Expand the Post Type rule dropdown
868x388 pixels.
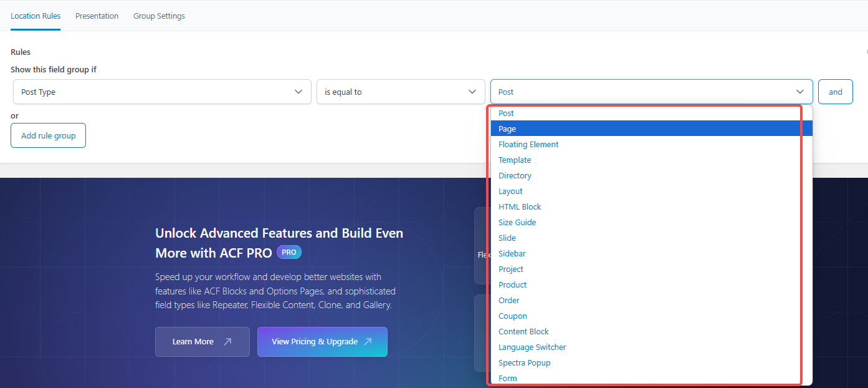[x=162, y=92]
